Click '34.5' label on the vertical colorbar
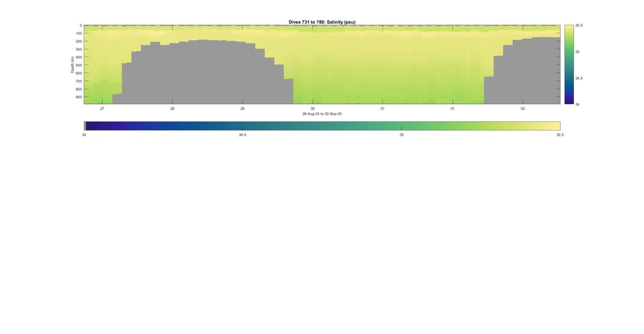This screenshot has height=334, width=644. click(x=579, y=78)
